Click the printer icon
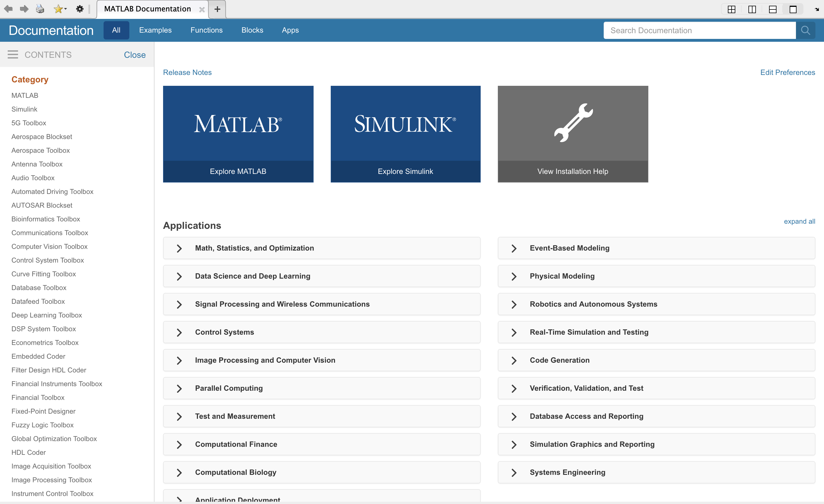The height and width of the screenshot is (504, 824). coord(40,9)
